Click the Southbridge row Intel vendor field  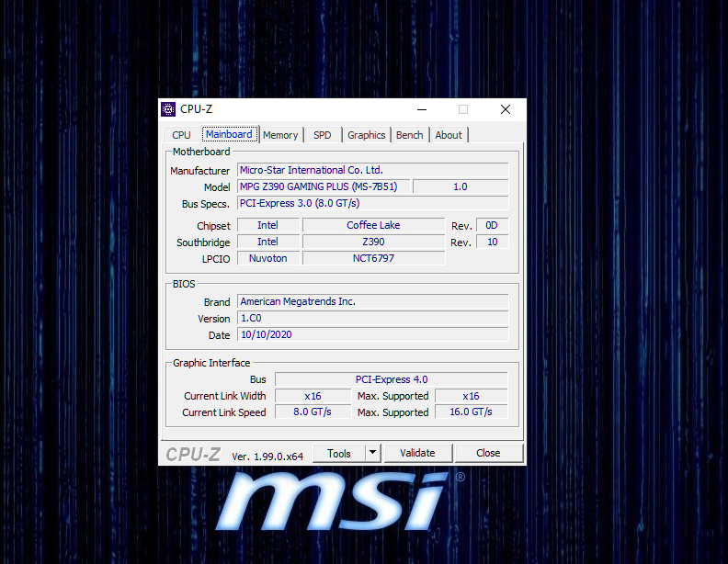[268, 242]
